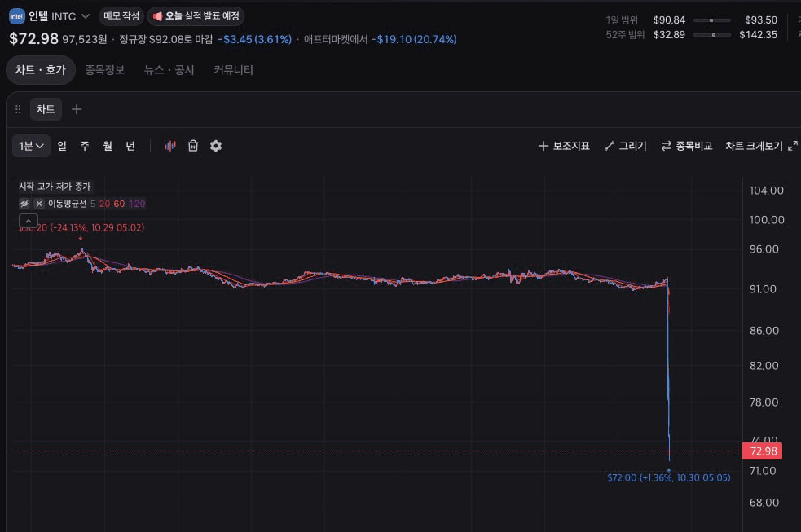Select the 120 moving average period
801x532 pixels.
click(137, 204)
